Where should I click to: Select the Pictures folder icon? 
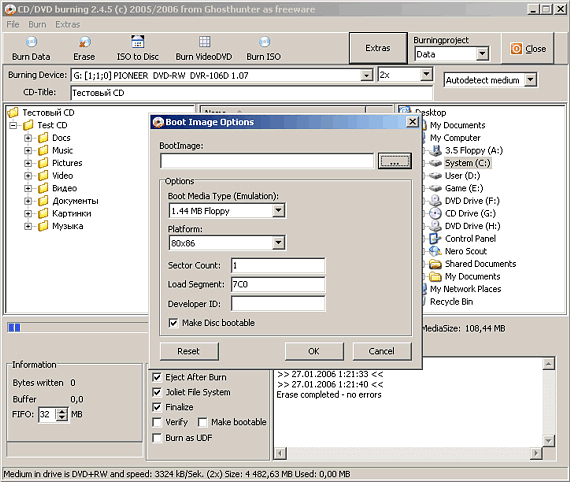[x=43, y=163]
